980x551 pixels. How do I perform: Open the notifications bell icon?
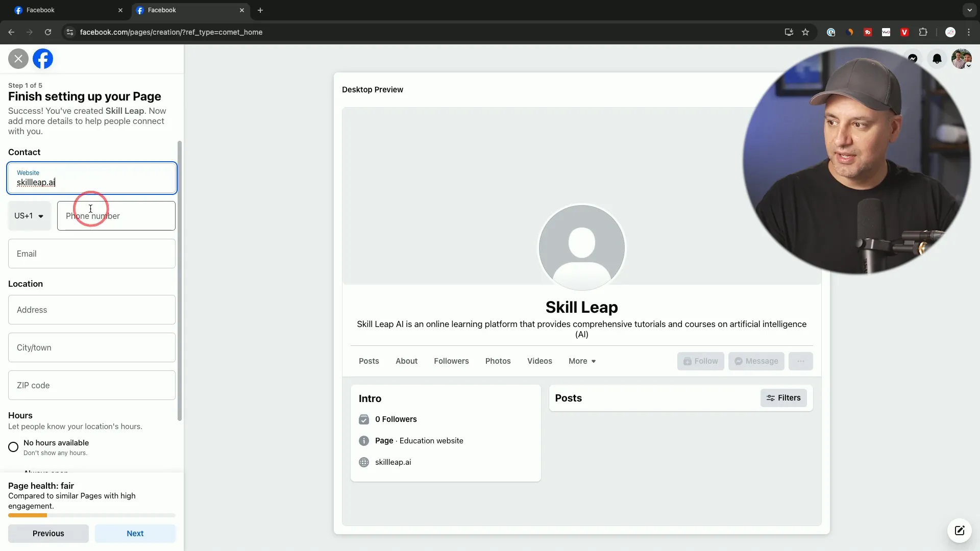(x=937, y=59)
